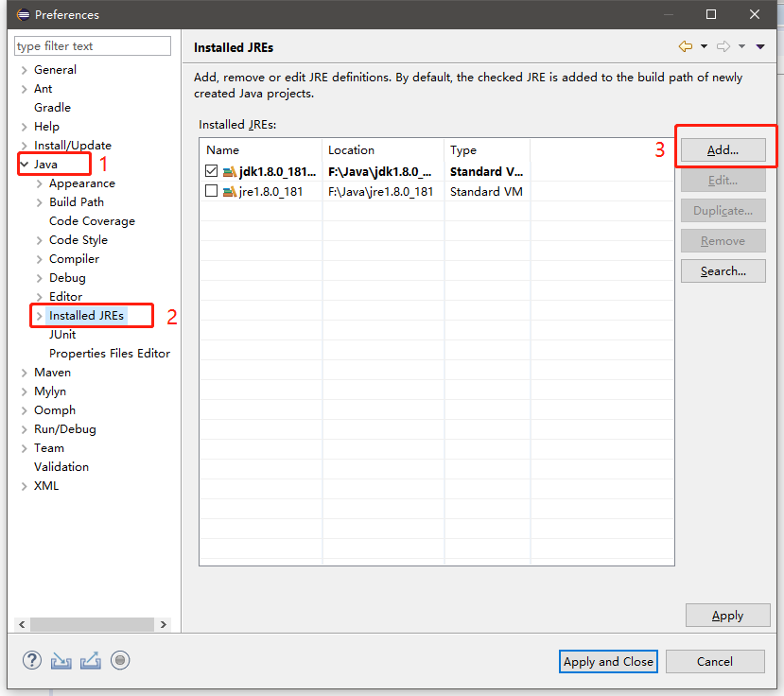Select the bold Standard V... type cell
Image resolution: width=784 pixels, height=696 pixels.
486,171
